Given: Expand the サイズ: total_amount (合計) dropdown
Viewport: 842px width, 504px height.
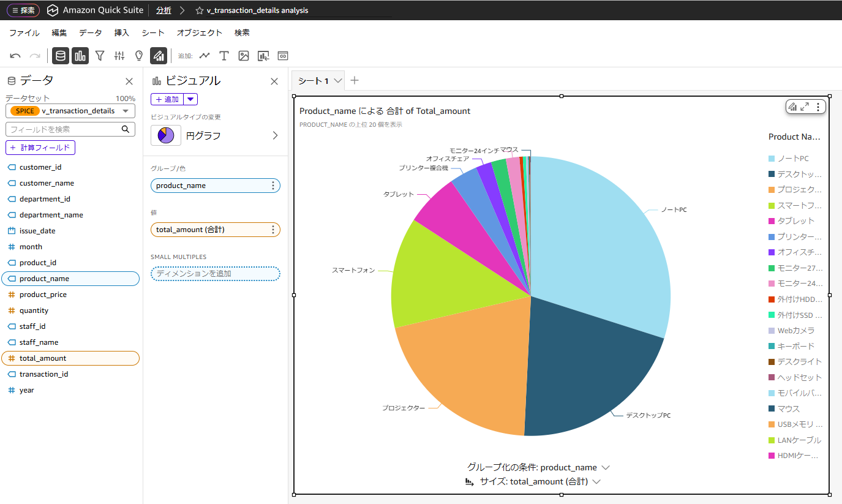Looking at the screenshot, I should pyautogui.click(x=596, y=482).
